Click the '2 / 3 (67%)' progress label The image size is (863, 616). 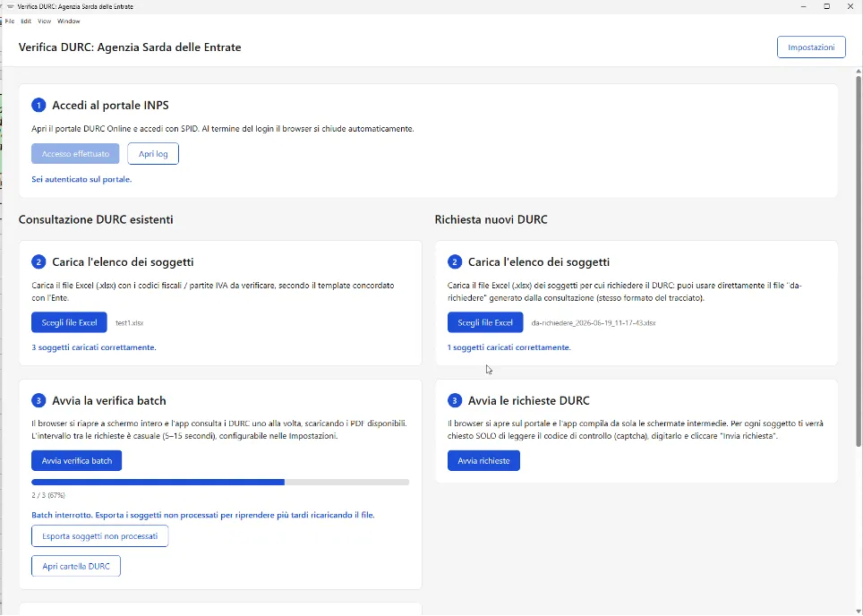[48, 495]
